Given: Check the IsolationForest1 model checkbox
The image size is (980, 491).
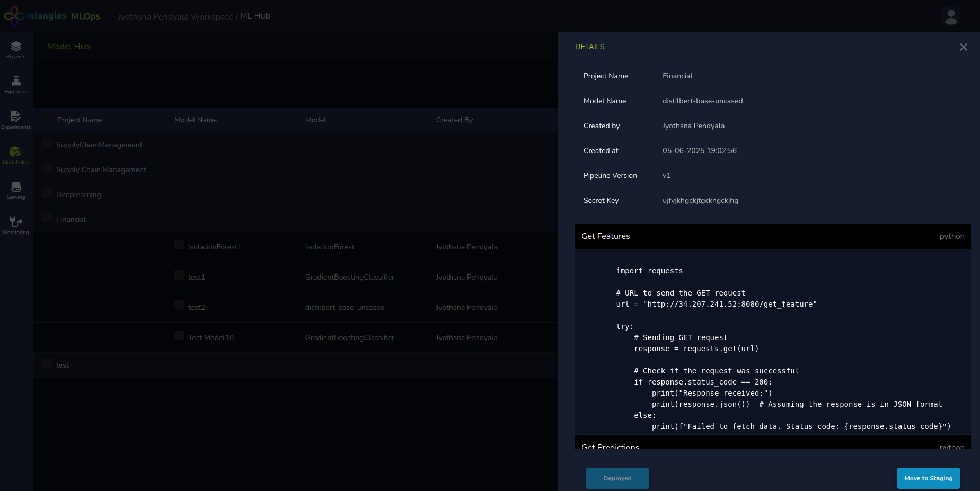Looking at the screenshot, I should [x=179, y=245].
